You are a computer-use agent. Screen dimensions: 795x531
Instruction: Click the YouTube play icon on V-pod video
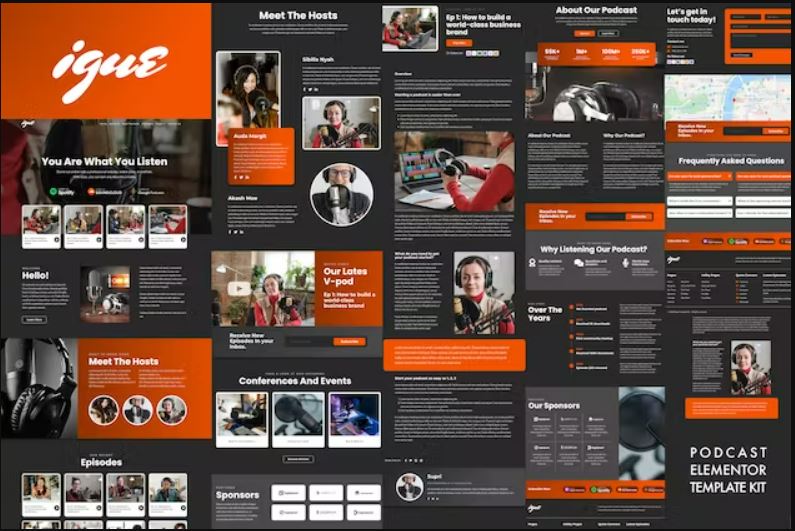coord(238,288)
